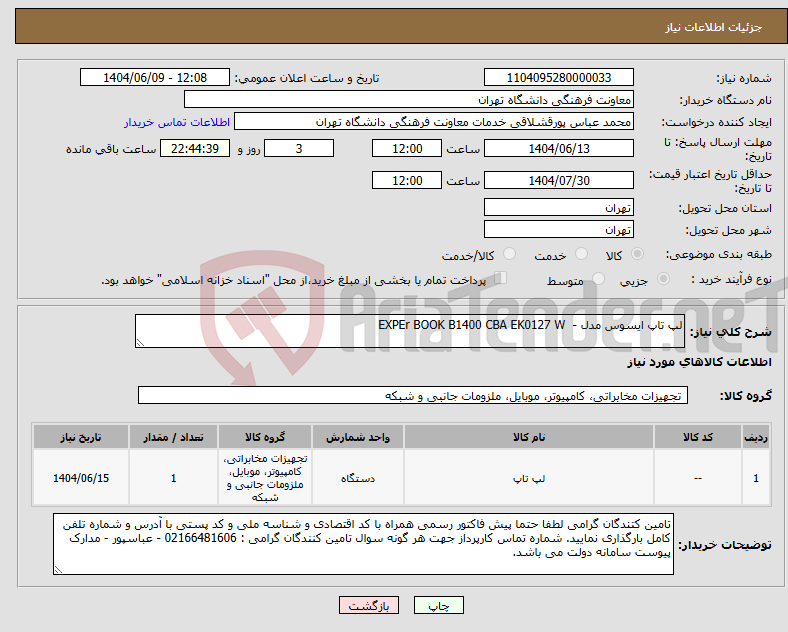Click the شماره نیاز number field
788x632 pixels.
(x=558, y=77)
